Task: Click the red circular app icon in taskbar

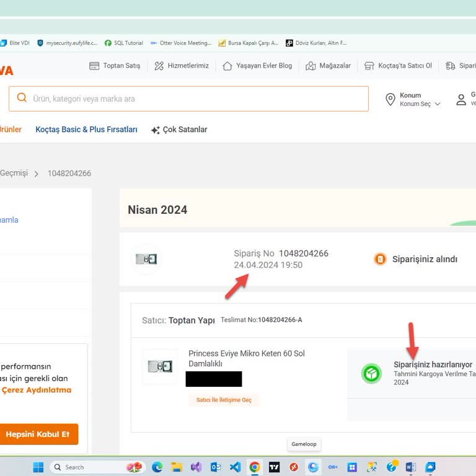Action: tap(294, 467)
